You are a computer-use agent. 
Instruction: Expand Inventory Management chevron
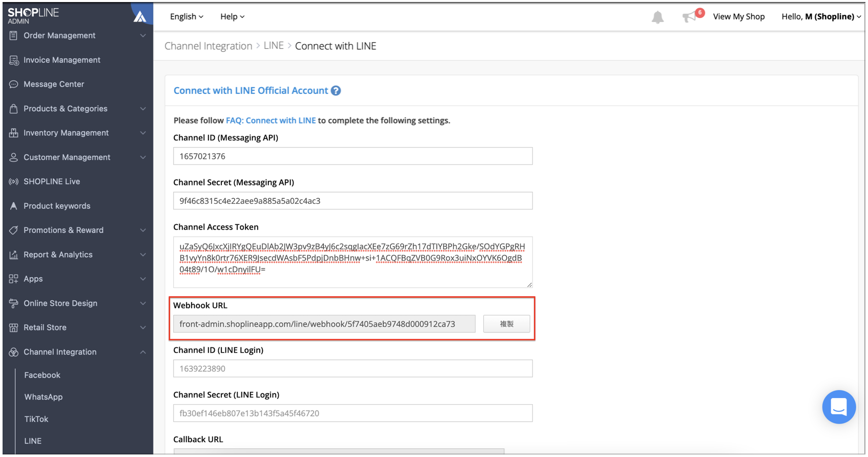(x=143, y=133)
